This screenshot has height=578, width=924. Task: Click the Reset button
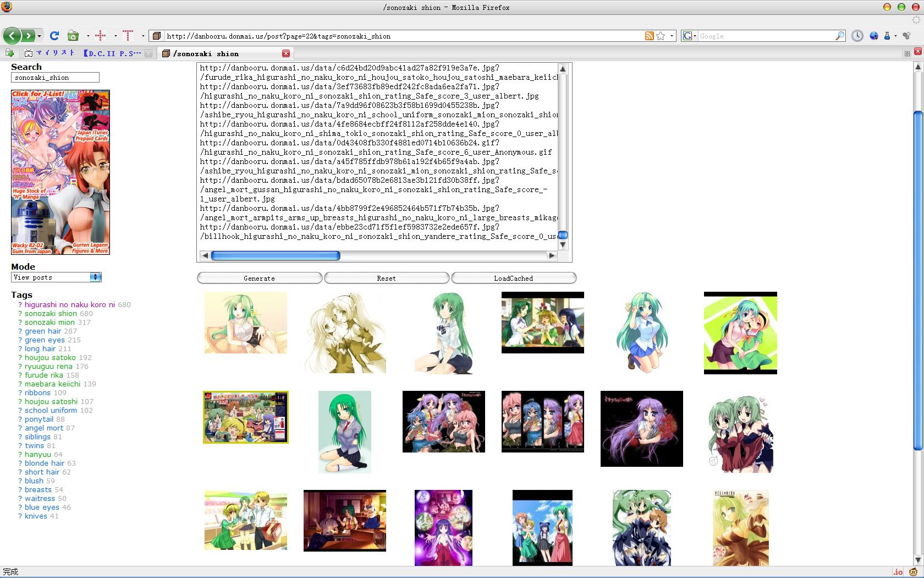point(387,278)
